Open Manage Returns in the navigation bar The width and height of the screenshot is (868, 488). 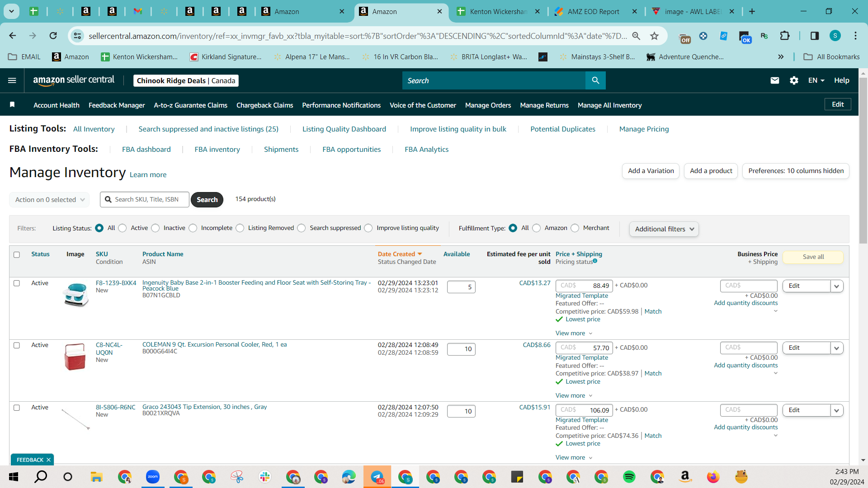pos(544,105)
